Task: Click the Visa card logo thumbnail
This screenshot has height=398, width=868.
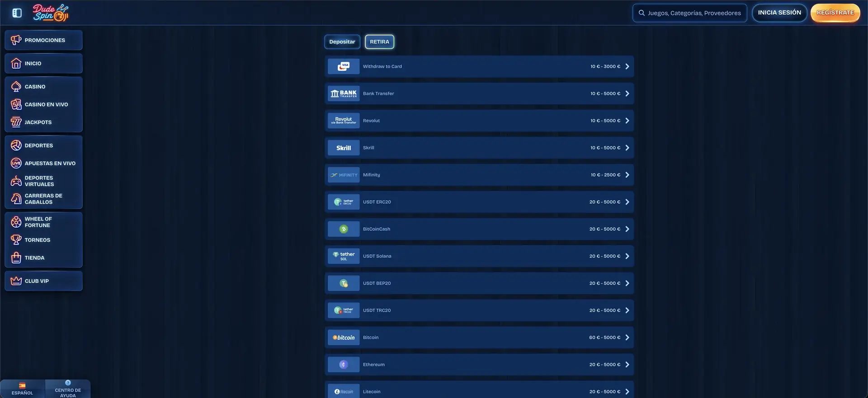Action: [344, 66]
